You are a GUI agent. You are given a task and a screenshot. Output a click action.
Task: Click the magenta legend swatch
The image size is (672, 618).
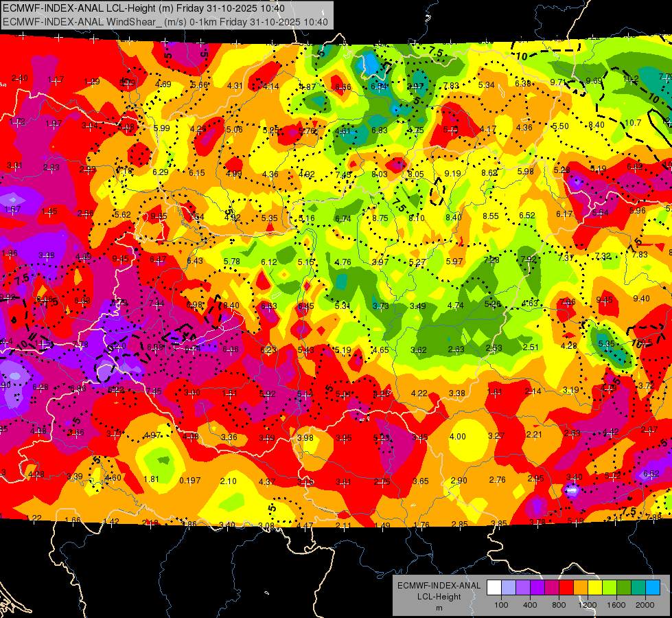552,588
